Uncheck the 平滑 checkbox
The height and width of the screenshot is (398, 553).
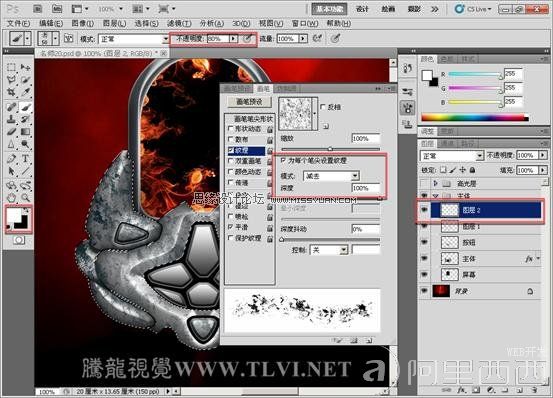coord(231,227)
